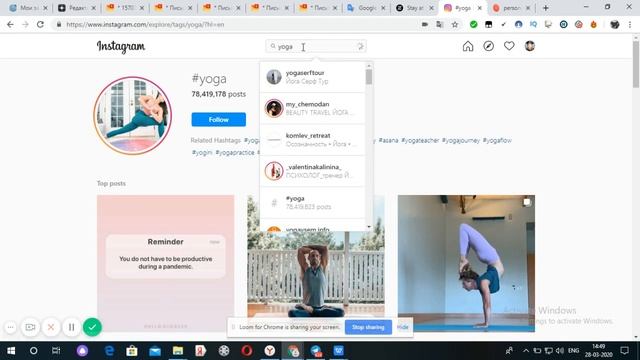Screen dimensions: 640x360
Task: Open Yandex browser from taskbar
Action: click(270, 351)
